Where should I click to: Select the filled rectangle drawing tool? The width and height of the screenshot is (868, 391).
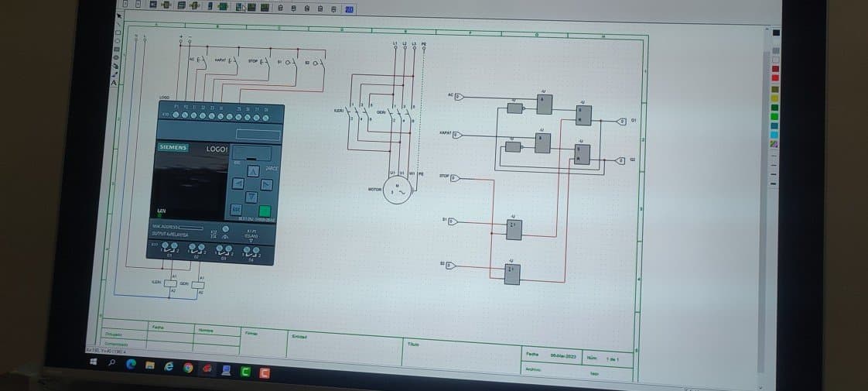(x=117, y=50)
